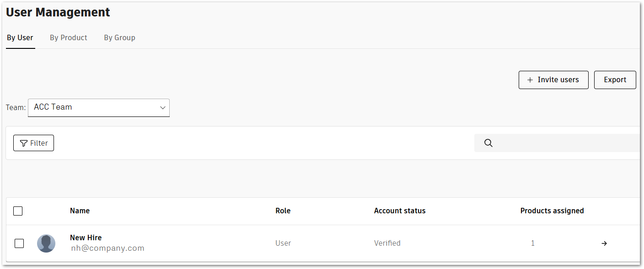
Task: Select the header select-all checkbox
Action: [x=18, y=211]
